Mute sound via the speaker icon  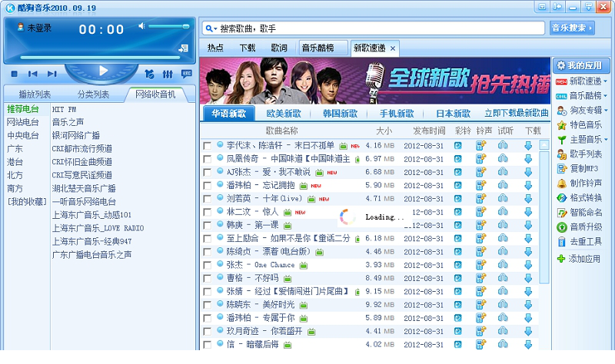coord(142,27)
